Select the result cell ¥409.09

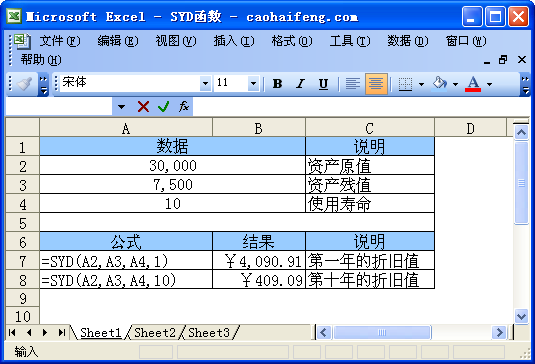[x=259, y=280]
